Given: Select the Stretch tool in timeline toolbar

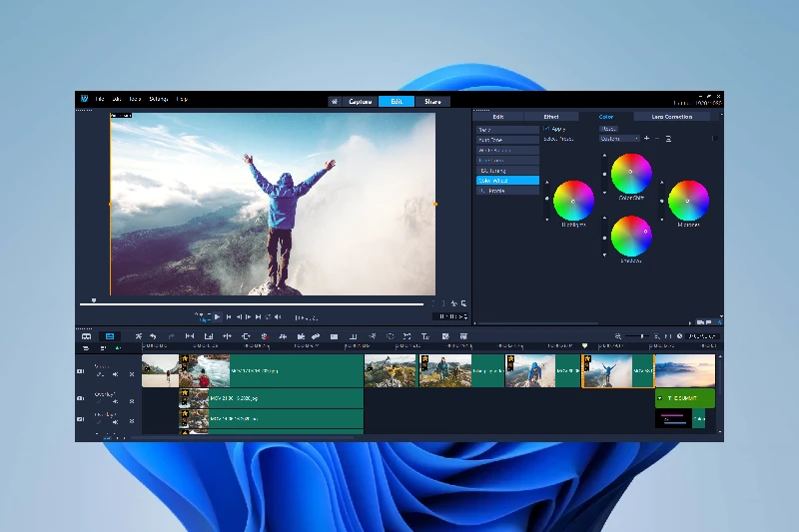Looking at the screenshot, I should tap(209, 336).
